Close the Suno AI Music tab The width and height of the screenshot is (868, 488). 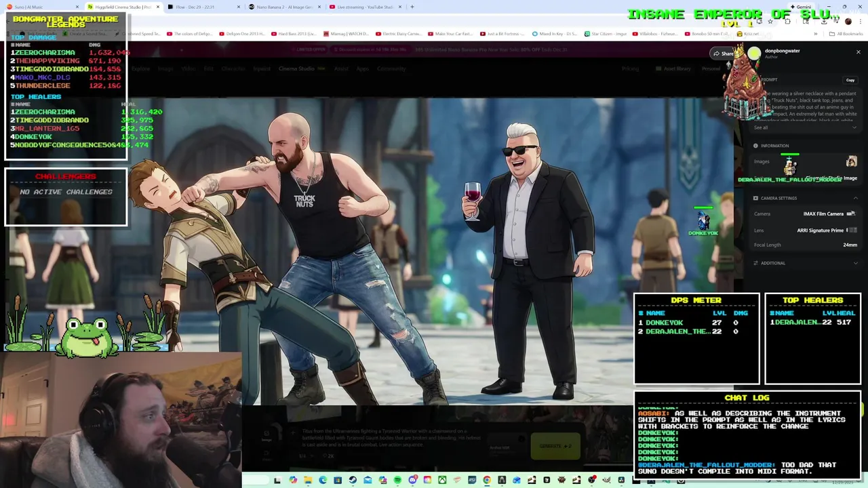pos(78,7)
